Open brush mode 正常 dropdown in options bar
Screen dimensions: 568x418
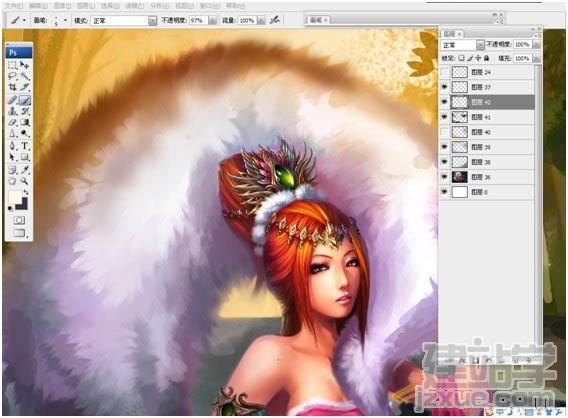pyautogui.click(x=153, y=21)
